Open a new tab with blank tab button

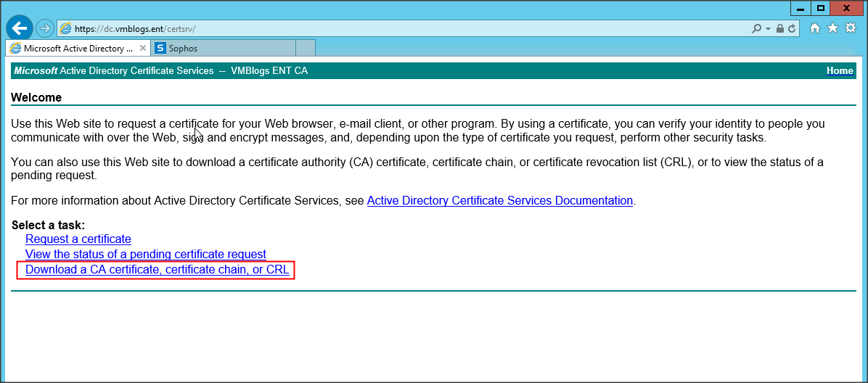(x=306, y=49)
